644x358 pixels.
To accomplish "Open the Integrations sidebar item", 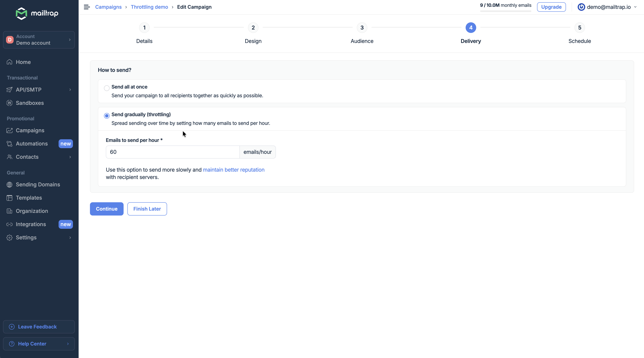I will tap(30, 224).
